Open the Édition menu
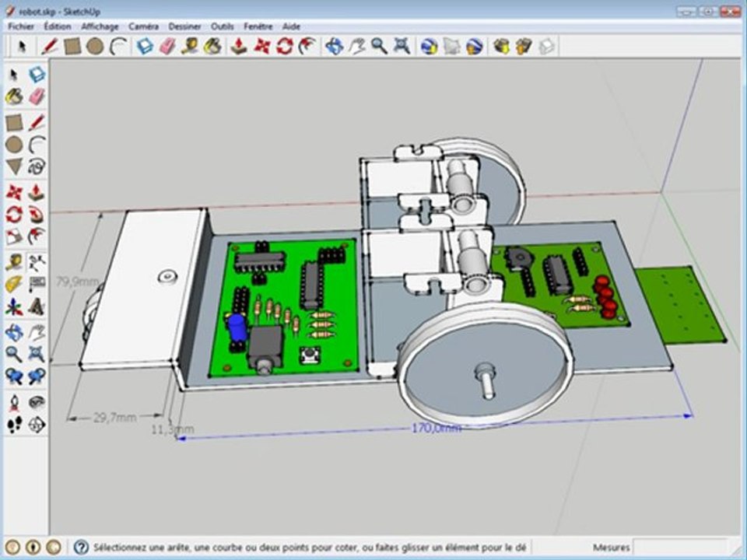The height and width of the screenshot is (560, 747). (57, 26)
